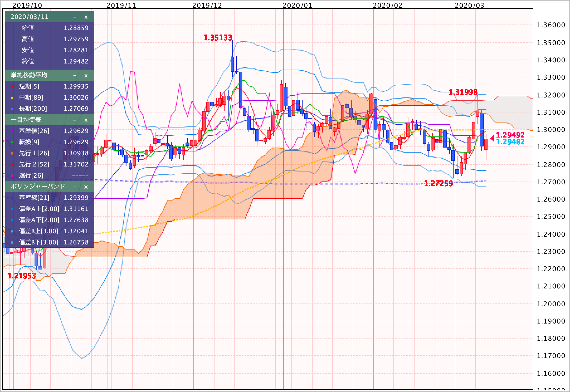
Task: Select the 高値 value 1.29759
Action: (76, 39)
